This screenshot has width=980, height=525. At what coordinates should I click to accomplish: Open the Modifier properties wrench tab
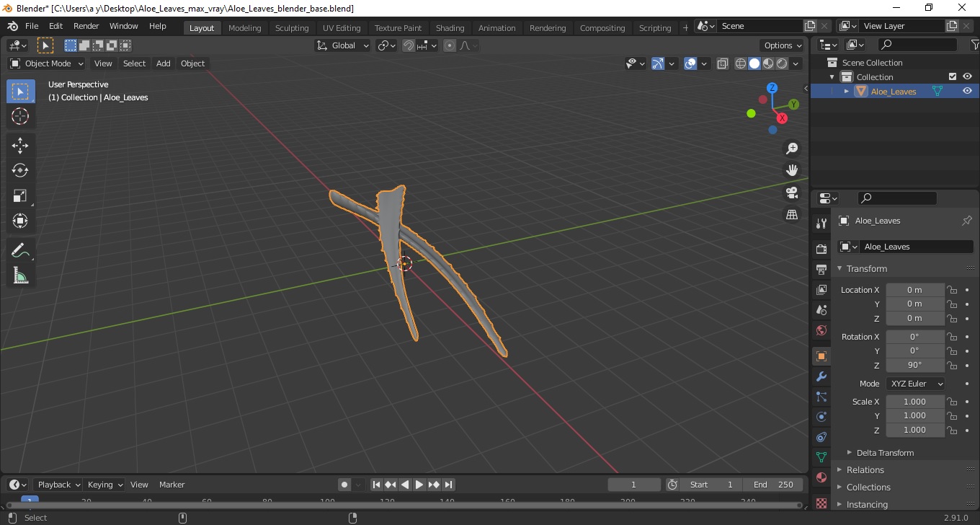[x=821, y=376]
